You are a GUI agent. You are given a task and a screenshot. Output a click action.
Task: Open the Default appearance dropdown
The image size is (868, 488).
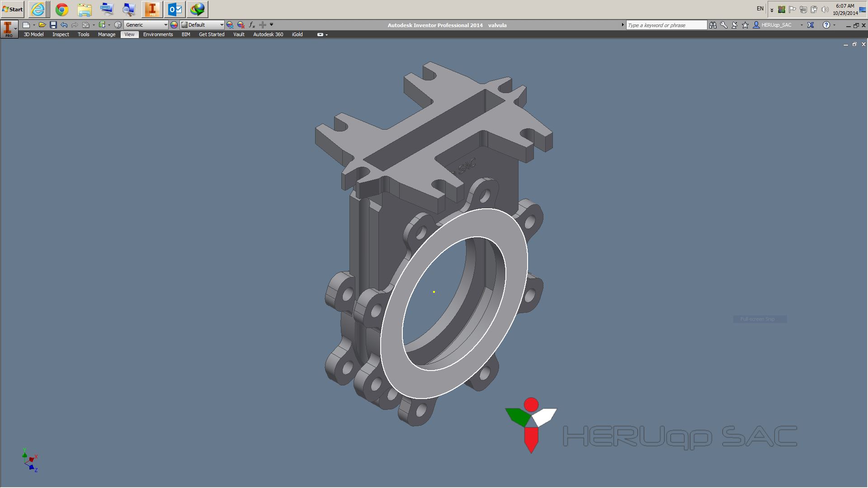coord(222,25)
